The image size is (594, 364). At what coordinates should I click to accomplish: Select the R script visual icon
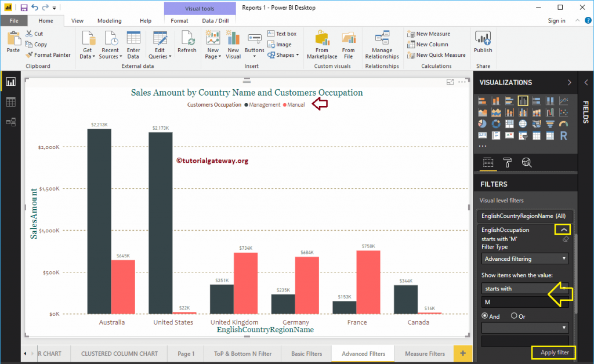564,136
